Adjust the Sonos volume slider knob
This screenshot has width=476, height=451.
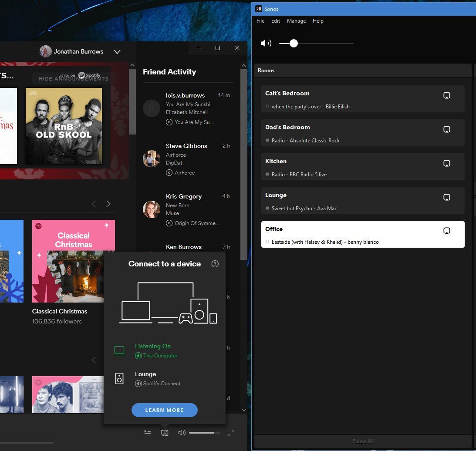(294, 44)
